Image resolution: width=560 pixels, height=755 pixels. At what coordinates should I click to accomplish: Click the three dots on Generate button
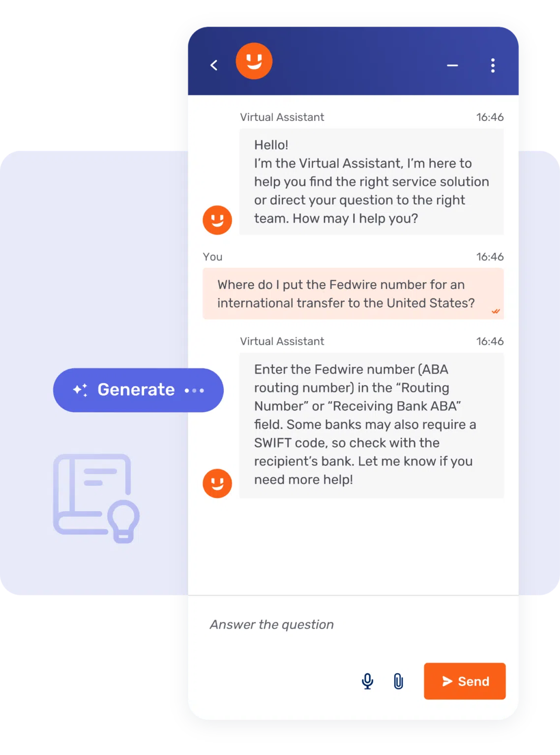[194, 390]
